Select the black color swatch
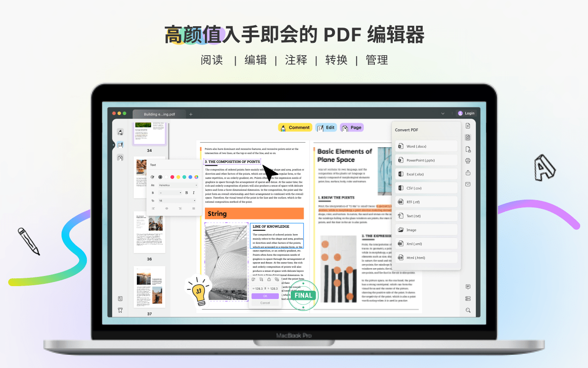 [160, 177]
